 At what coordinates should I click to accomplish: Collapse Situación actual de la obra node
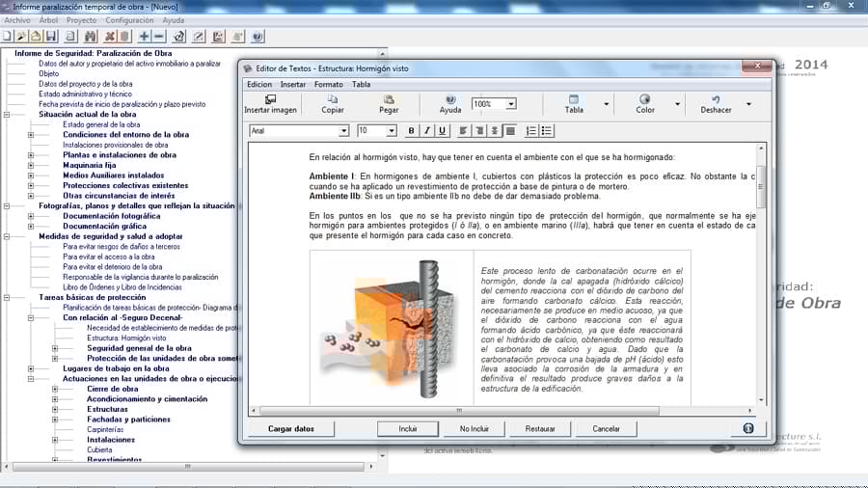pyautogui.click(x=7, y=115)
